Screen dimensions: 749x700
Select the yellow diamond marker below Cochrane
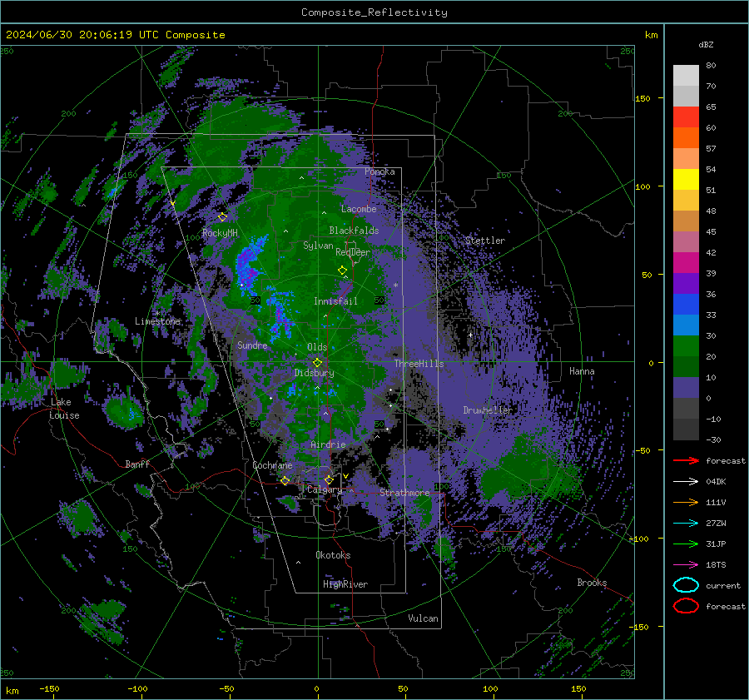click(x=285, y=481)
